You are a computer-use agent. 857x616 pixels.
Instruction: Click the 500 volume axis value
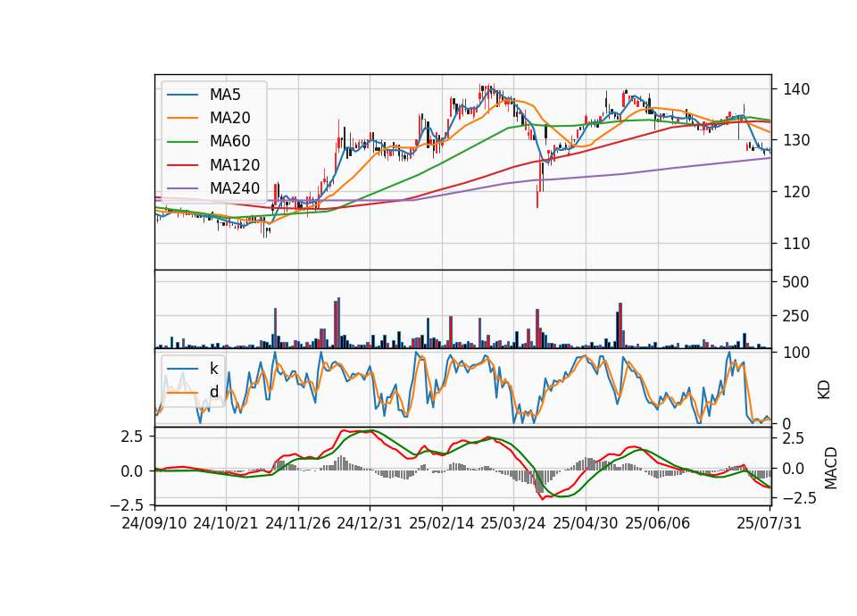tap(795, 282)
